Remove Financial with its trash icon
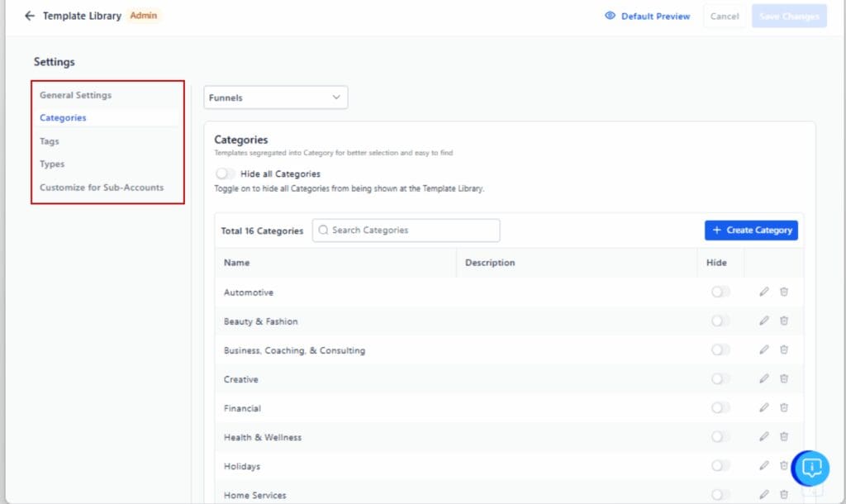The width and height of the screenshot is (846, 504). pos(784,407)
